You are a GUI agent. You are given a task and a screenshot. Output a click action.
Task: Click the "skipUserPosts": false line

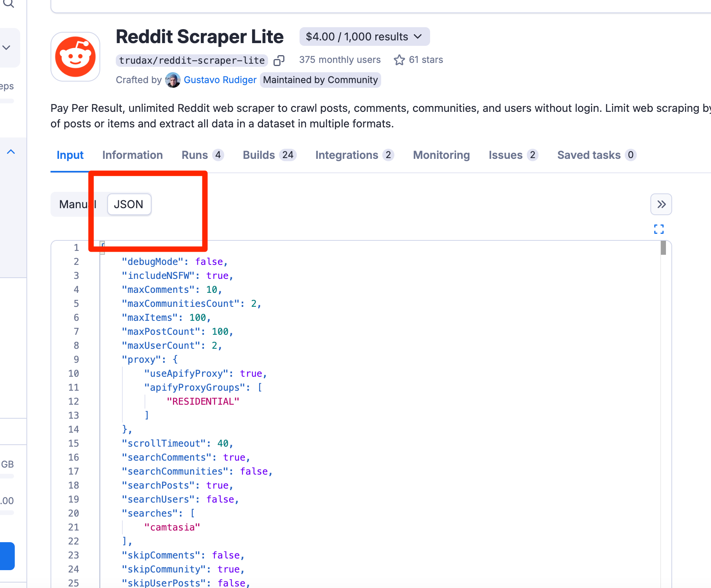tap(186, 583)
